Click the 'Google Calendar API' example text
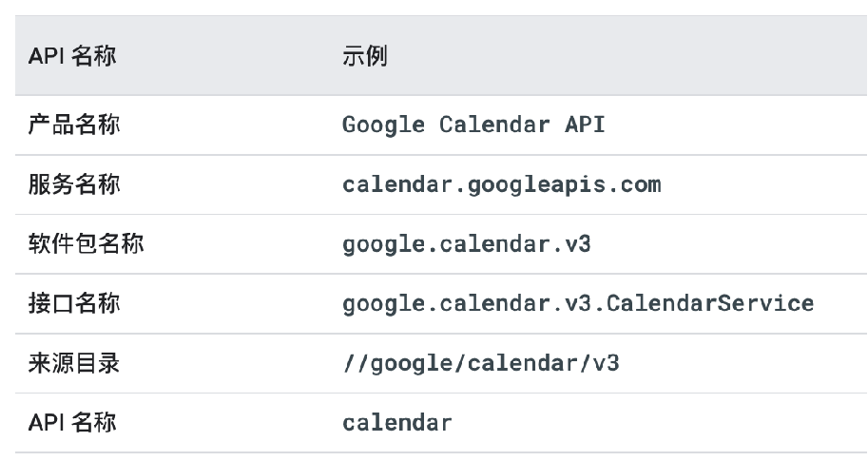 click(x=473, y=125)
